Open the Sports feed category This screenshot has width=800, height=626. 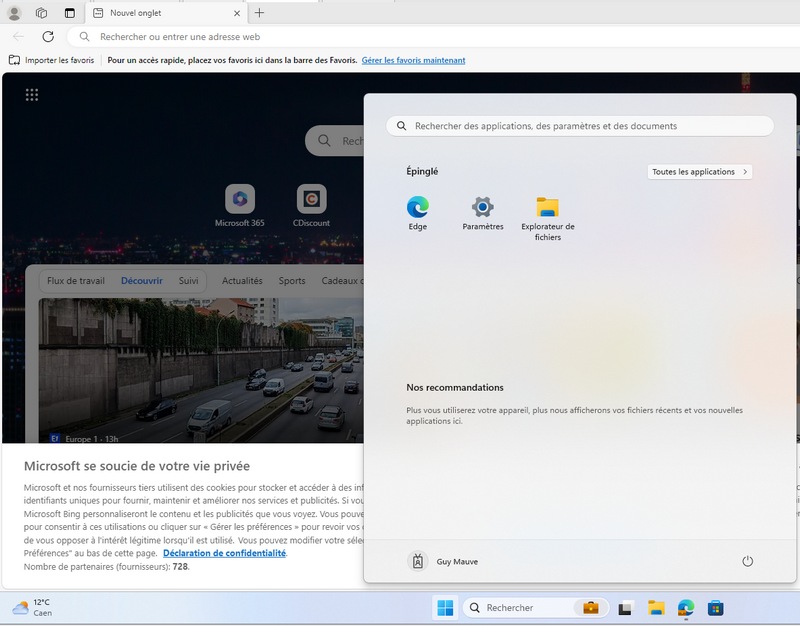coord(292,281)
